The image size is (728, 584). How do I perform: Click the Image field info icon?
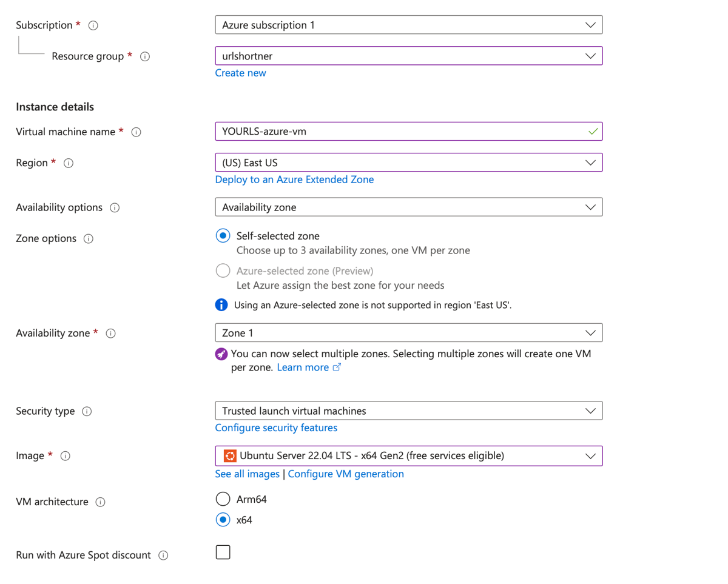(x=66, y=456)
